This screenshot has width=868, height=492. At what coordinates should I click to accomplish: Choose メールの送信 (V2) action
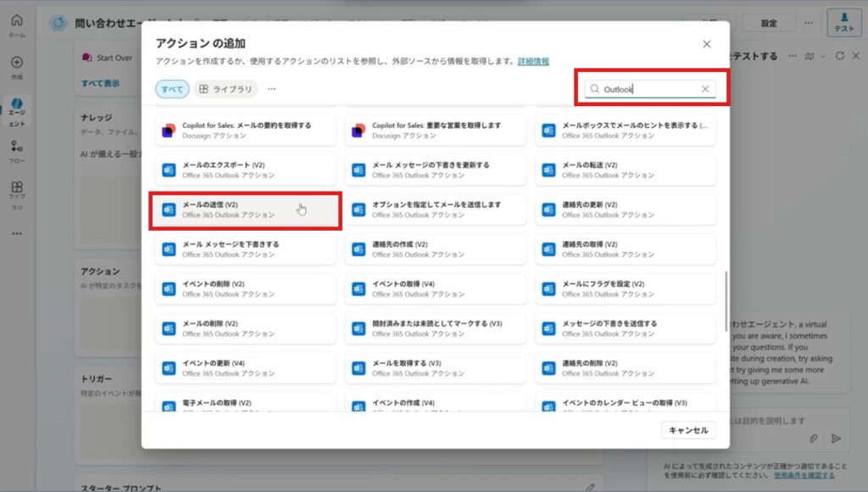pos(246,210)
